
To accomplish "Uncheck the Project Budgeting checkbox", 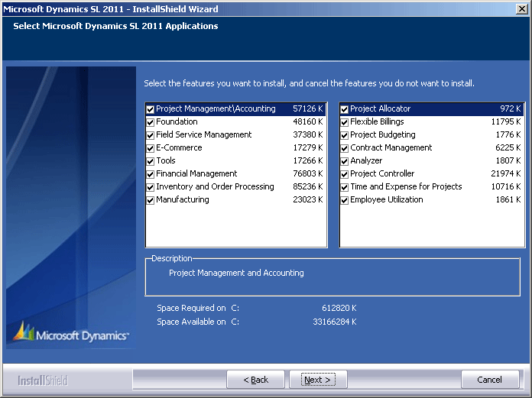I will pos(345,136).
